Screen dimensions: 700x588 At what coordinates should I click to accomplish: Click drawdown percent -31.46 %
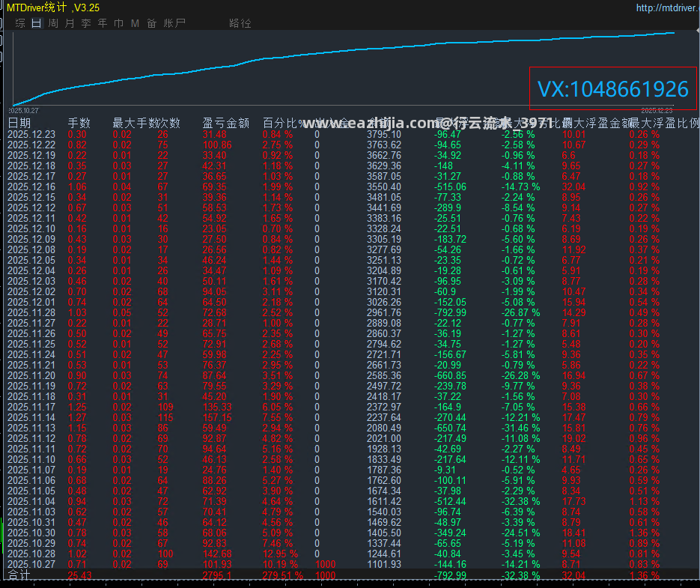(x=520, y=428)
